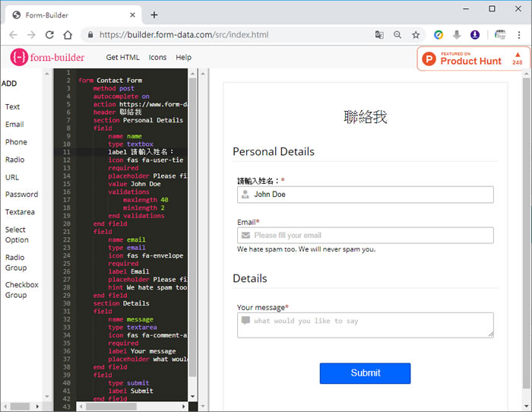Add a Radio field

pos(14,160)
